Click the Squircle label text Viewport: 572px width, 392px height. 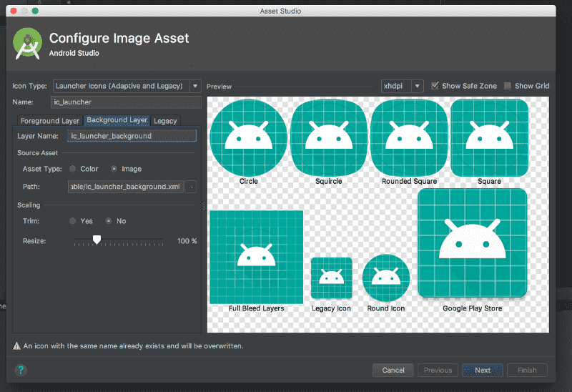click(329, 182)
